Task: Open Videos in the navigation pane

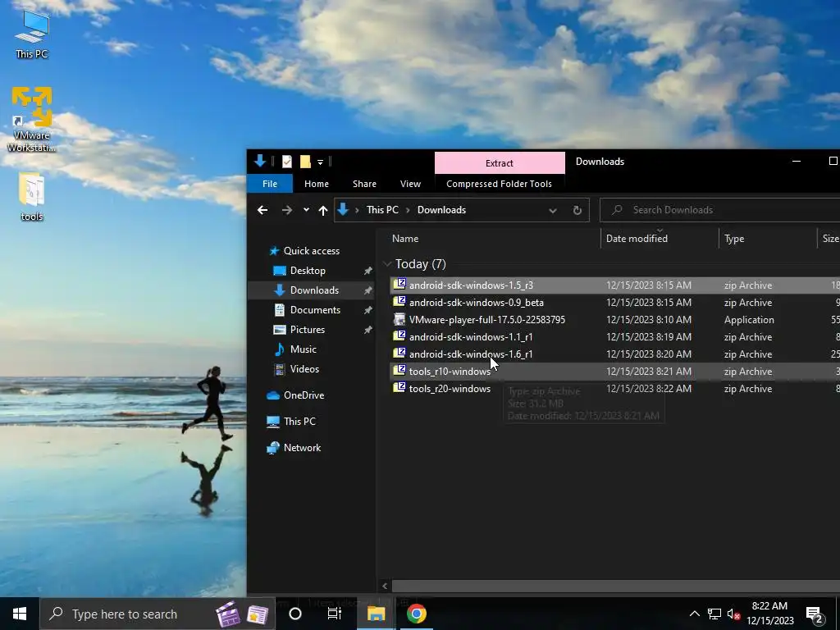Action: (304, 369)
